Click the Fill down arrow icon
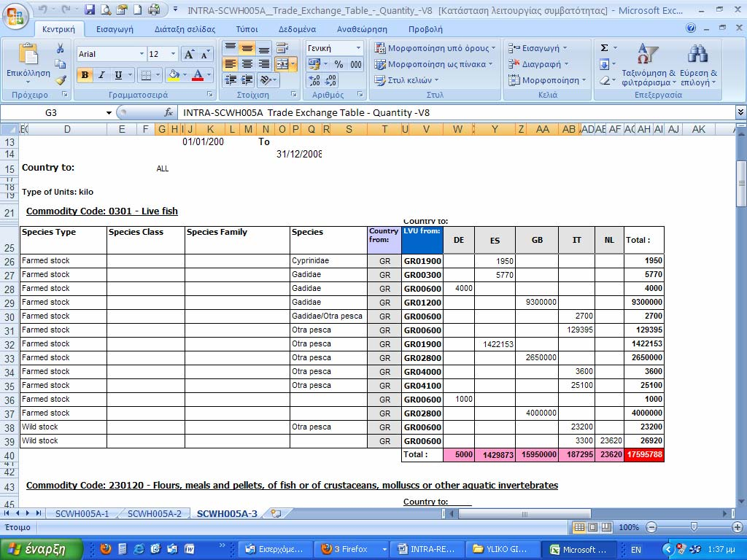The height and width of the screenshot is (560, 747). pyautogui.click(x=604, y=64)
